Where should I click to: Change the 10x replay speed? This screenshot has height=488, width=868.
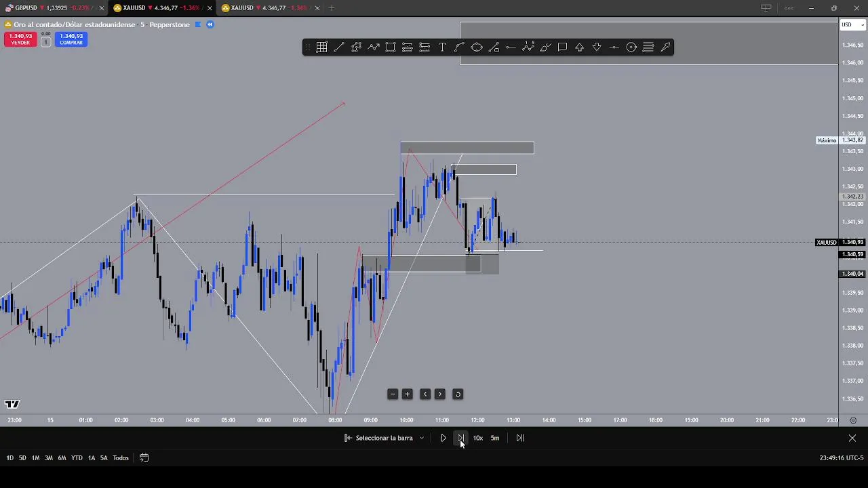(x=478, y=438)
